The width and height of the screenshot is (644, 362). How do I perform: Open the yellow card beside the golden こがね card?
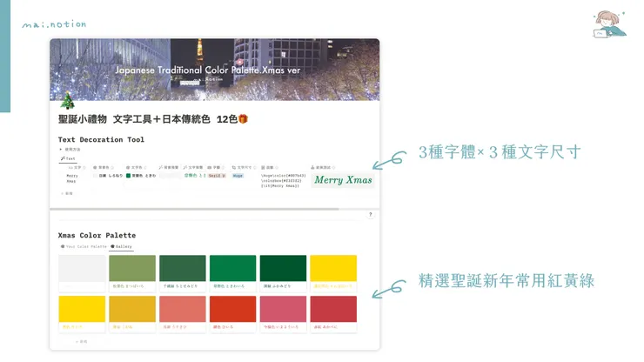(82, 314)
